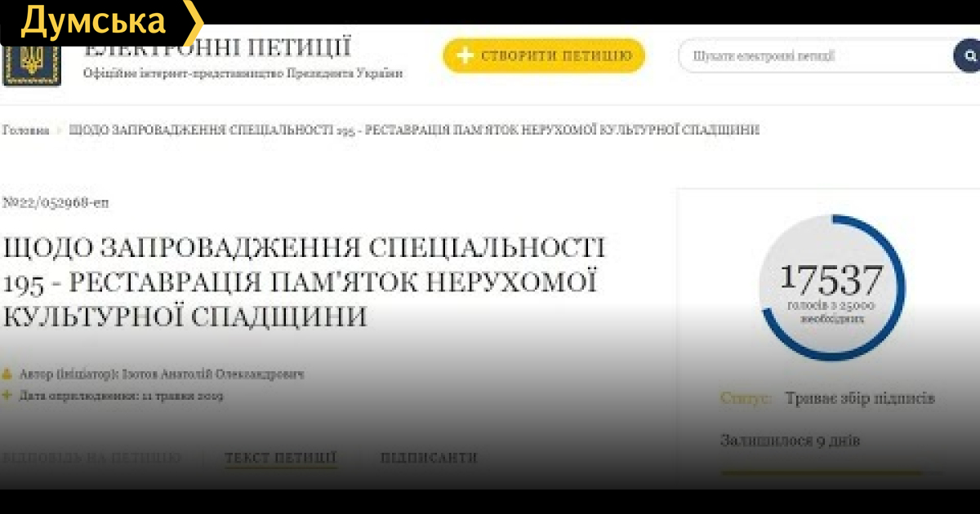Click the Електронні петиції site title
The height and width of the screenshot is (514, 980).
(217, 47)
